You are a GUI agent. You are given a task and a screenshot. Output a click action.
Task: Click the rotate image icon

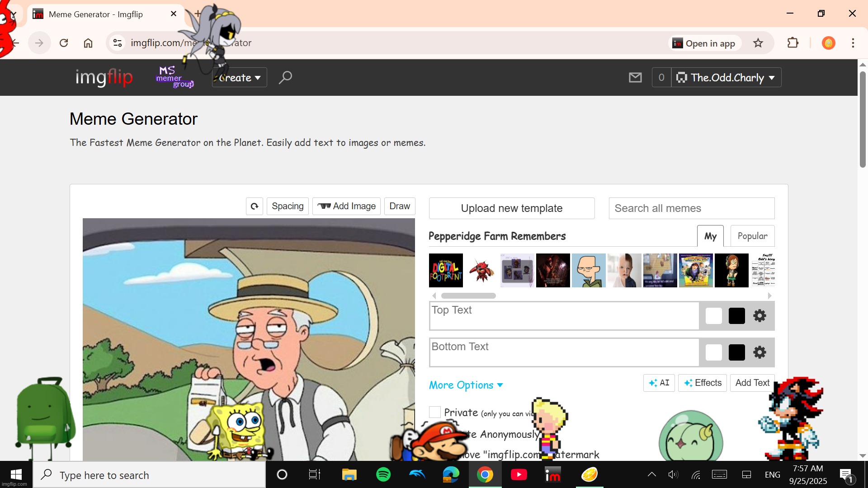(255, 206)
